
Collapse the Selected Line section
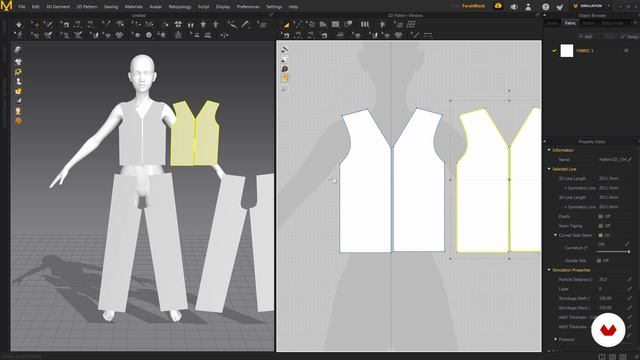[549, 169]
